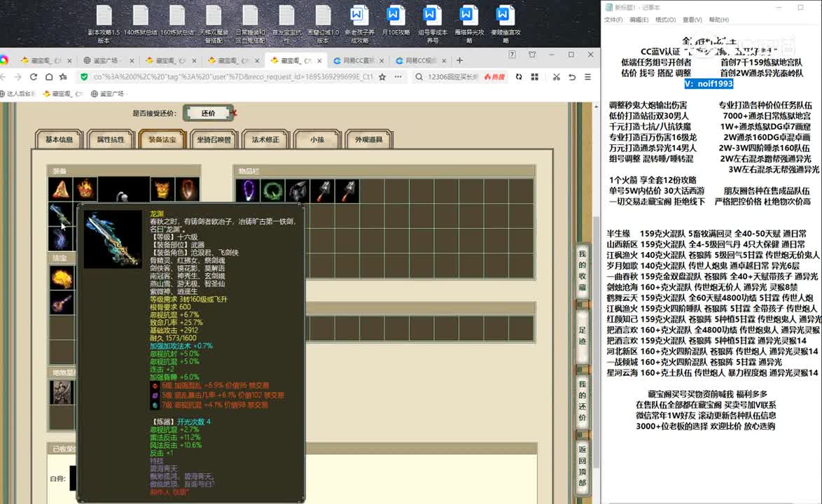Click the highlighted V: noif1993 text in Notepad

pyautogui.click(x=709, y=84)
